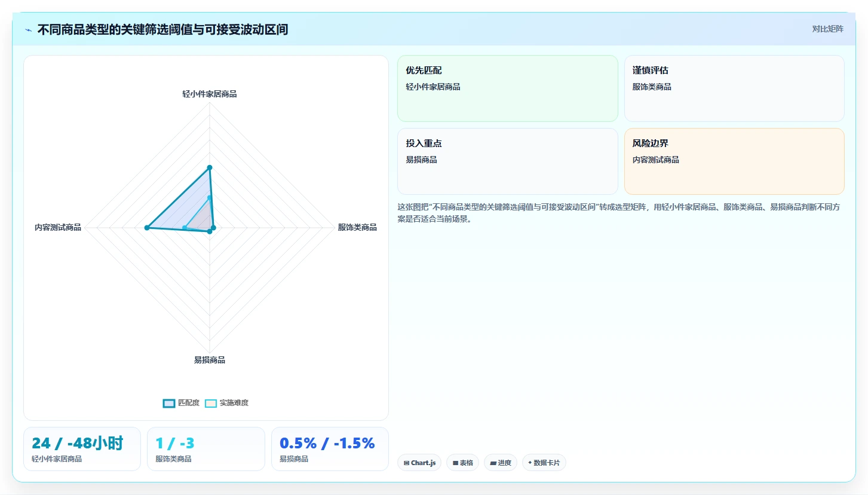
Task: Click the 匹配度 data point on 轻小件家居商品 axis
Action: pos(210,167)
